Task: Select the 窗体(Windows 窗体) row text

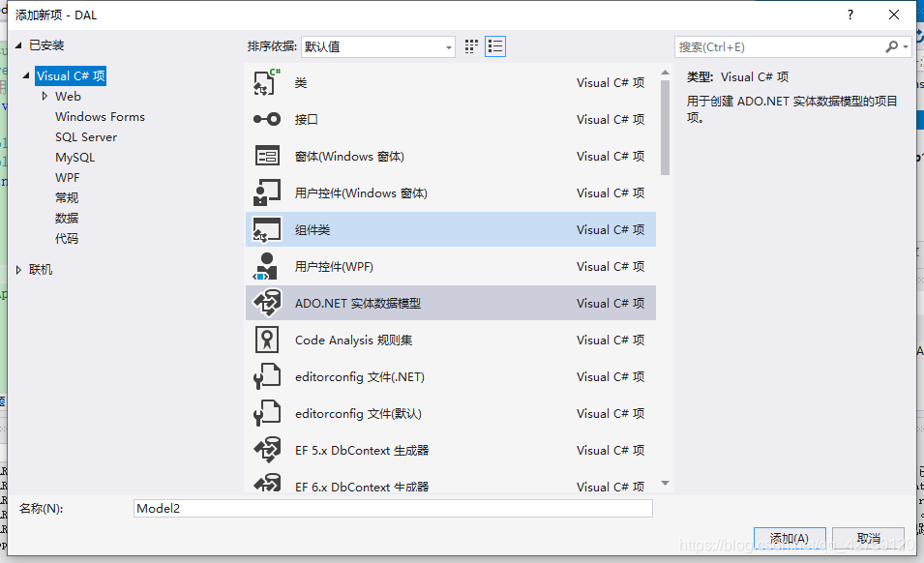Action: pyautogui.click(x=349, y=156)
